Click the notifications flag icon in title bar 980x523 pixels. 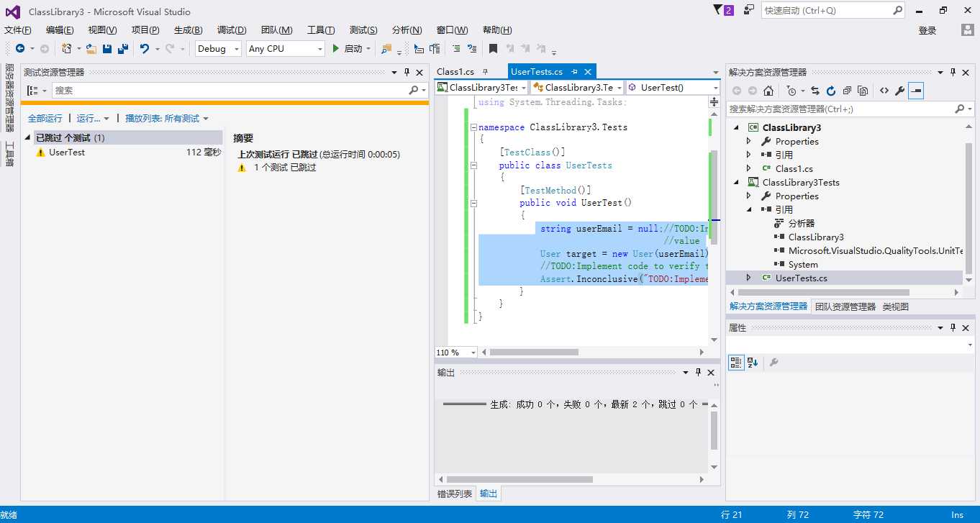click(723, 10)
